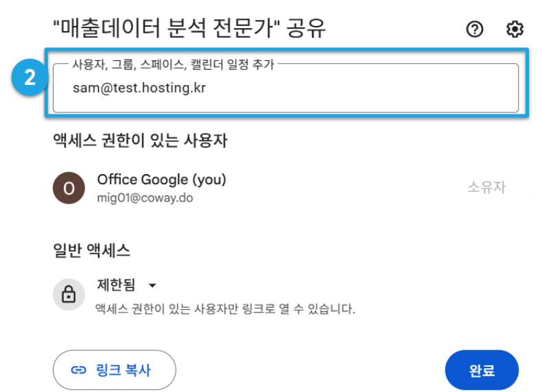Open the help question mark icon

click(475, 29)
